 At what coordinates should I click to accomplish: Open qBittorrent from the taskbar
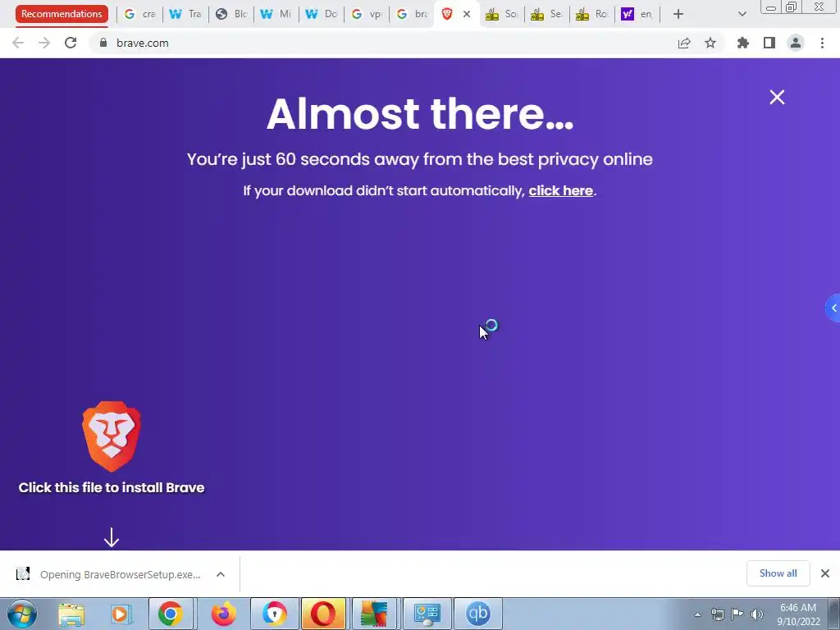point(478,614)
